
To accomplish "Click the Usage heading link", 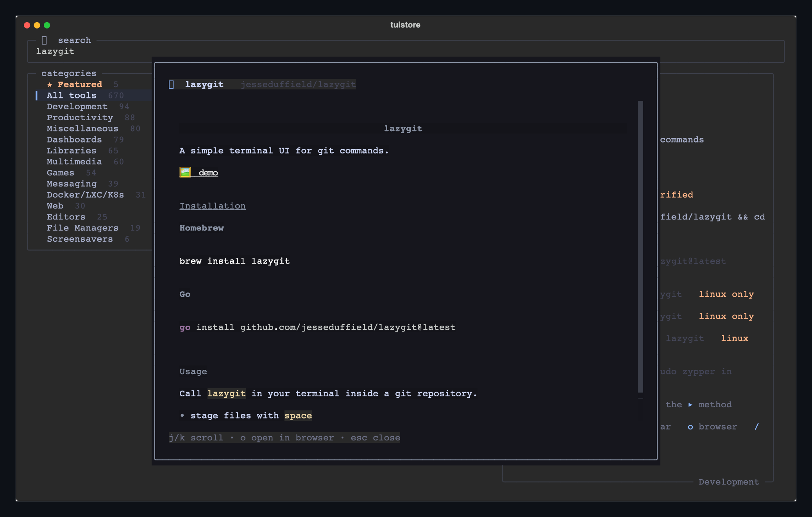I will 193,371.
